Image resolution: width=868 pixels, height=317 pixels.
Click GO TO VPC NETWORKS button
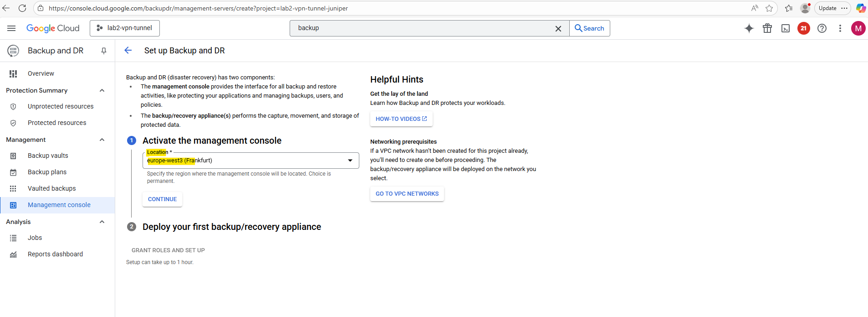407,194
